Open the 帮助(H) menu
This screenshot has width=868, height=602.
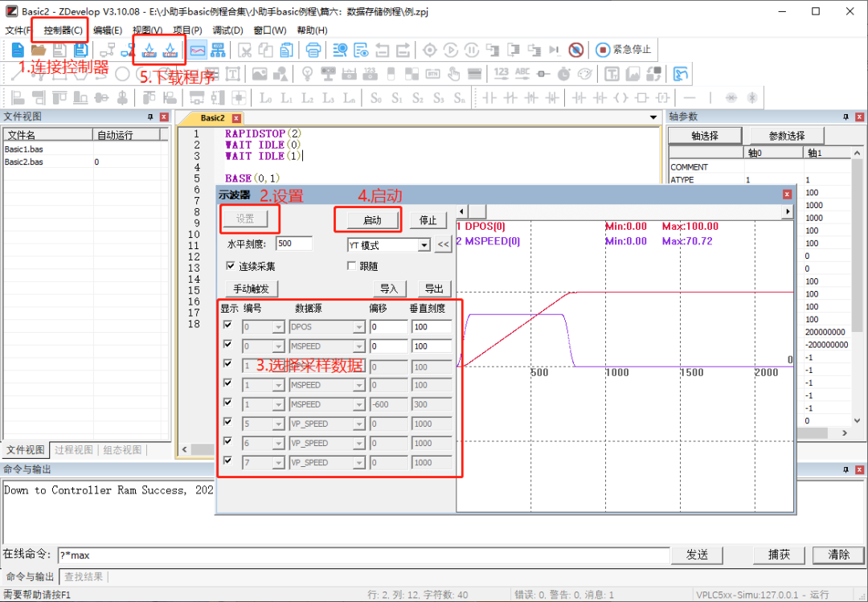(312, 31)
